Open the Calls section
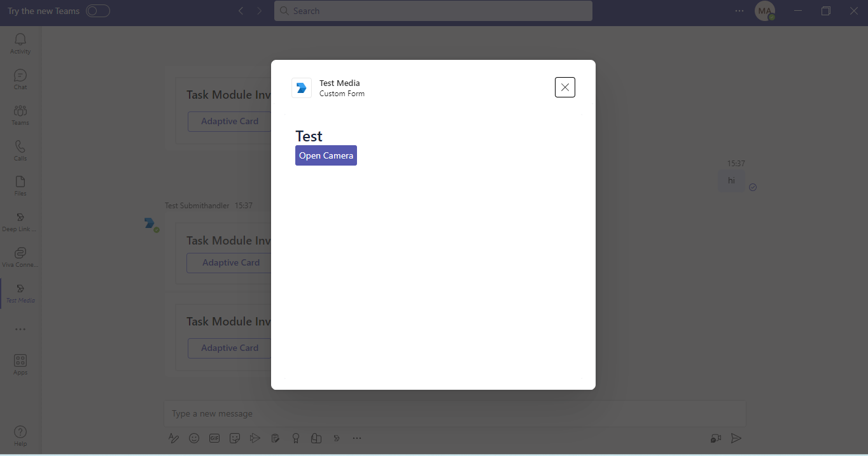Image resolution: width=868 pixels, height=456 pixels. click(20, 149)
